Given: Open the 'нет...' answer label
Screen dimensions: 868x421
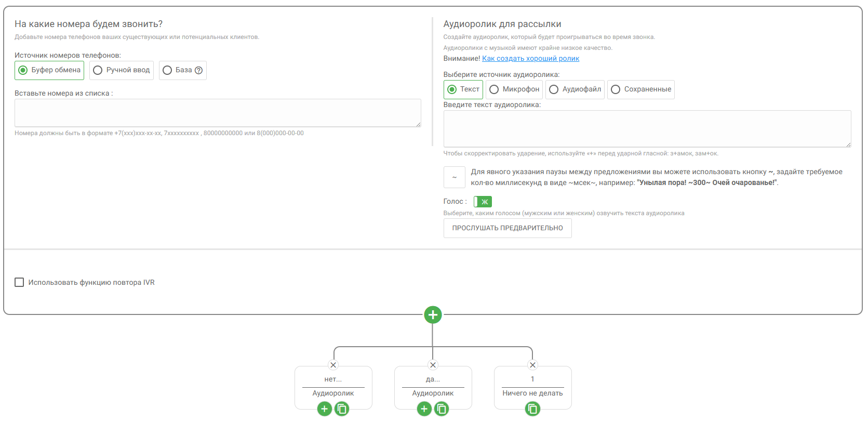Looking at the screenshot, I should tap(333, 379).
